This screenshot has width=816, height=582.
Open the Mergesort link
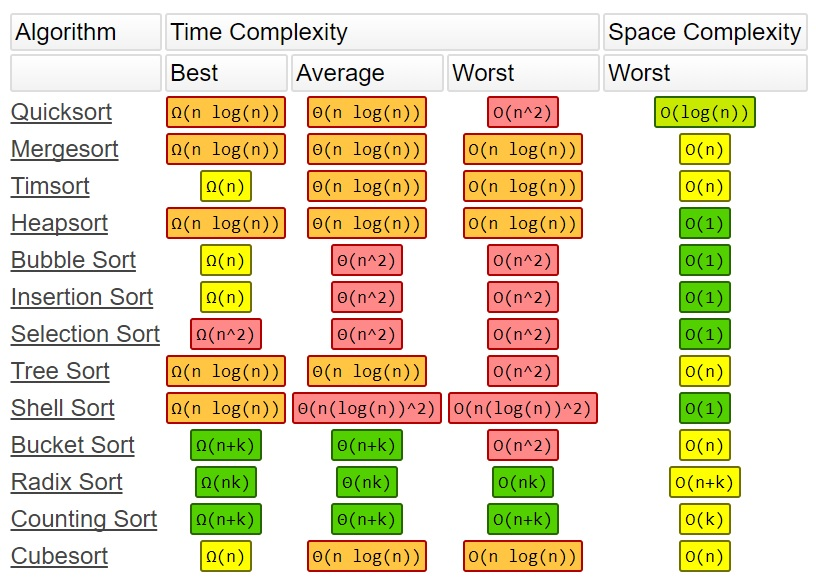(x=65, y=149)
